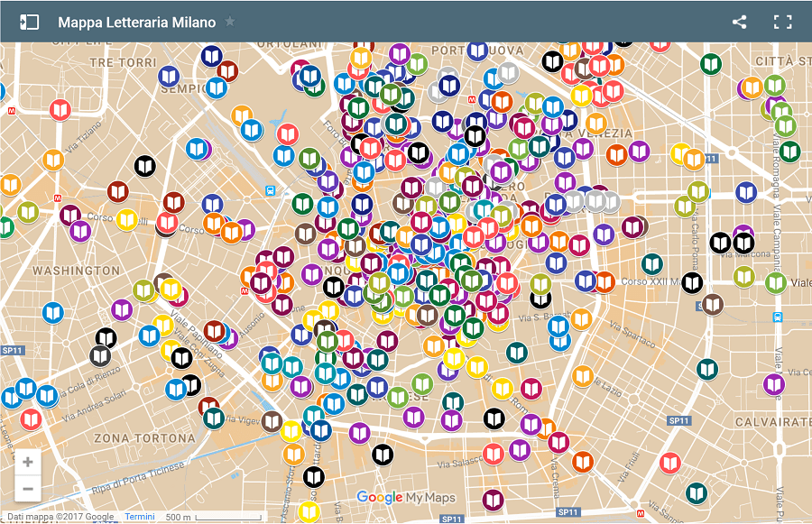
Task: Select dark teal marker above Corso XXII Marzo
Action: pos(652,264)
